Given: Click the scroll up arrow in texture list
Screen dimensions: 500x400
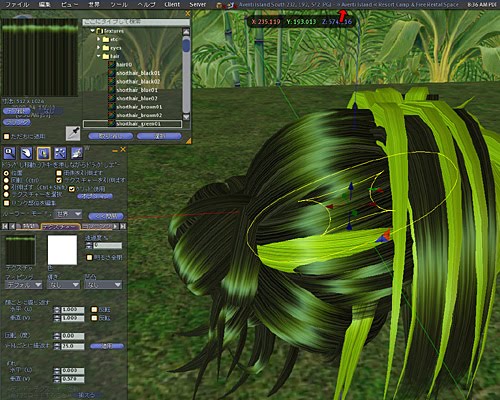Looking at the screenshot, I should [x=186, y=32].
